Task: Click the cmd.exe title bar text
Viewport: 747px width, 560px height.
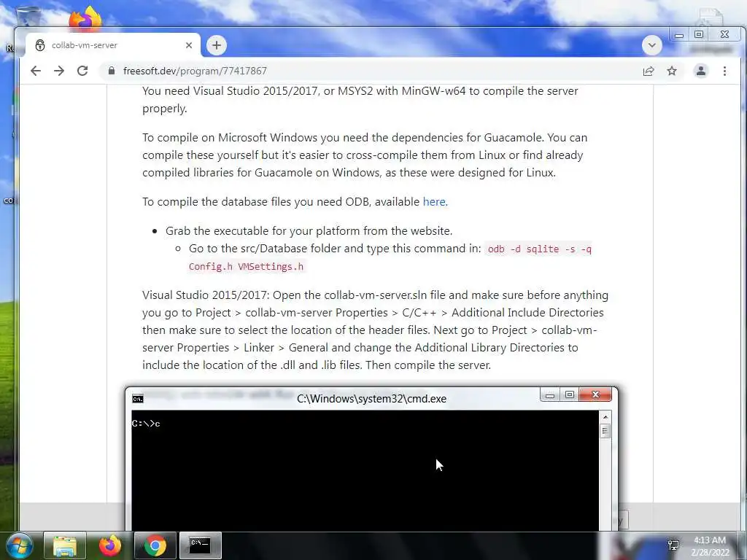Action: tap(371, 399)
